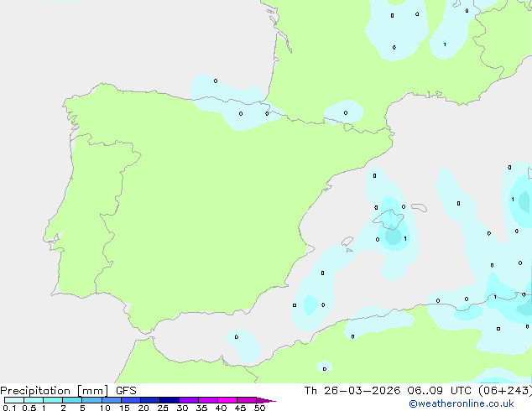Viewport: 532px width, 411px height.
Task: Click the 0.1–0.5 mm legend color box
Action: (x=14, y=400)
